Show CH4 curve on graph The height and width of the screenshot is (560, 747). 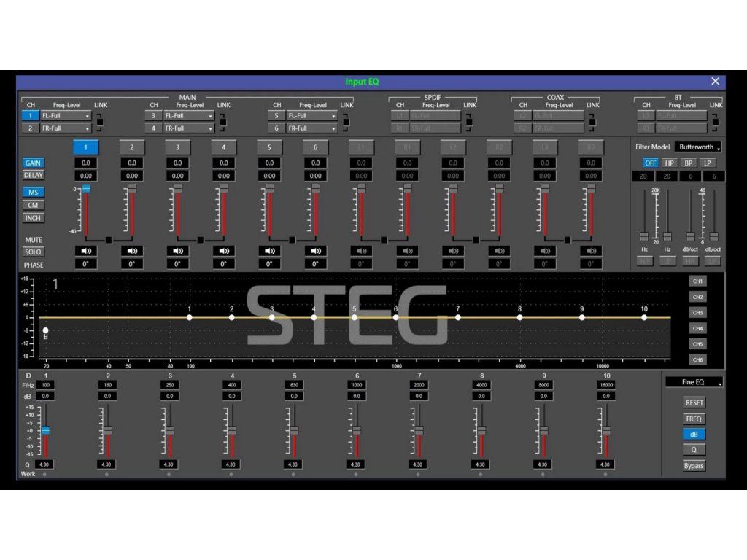tap(697, 328)
